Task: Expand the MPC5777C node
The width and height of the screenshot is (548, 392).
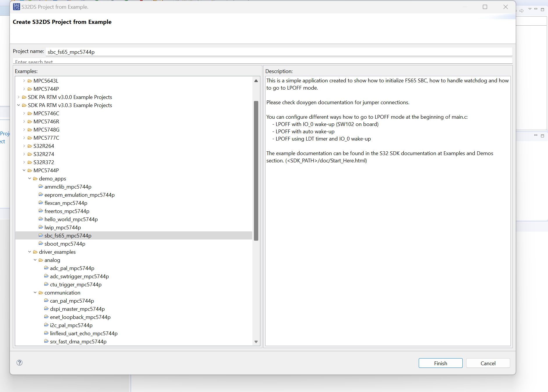Action: pyautogui.click(x=24, y=138)
